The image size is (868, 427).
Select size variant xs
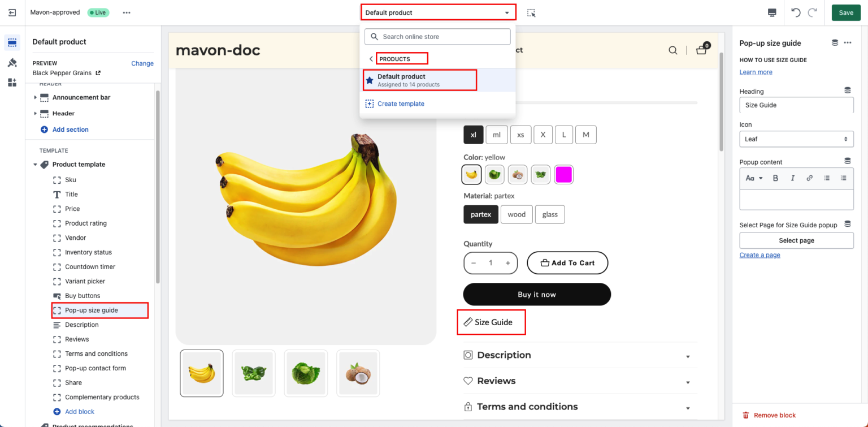(520, 135)
